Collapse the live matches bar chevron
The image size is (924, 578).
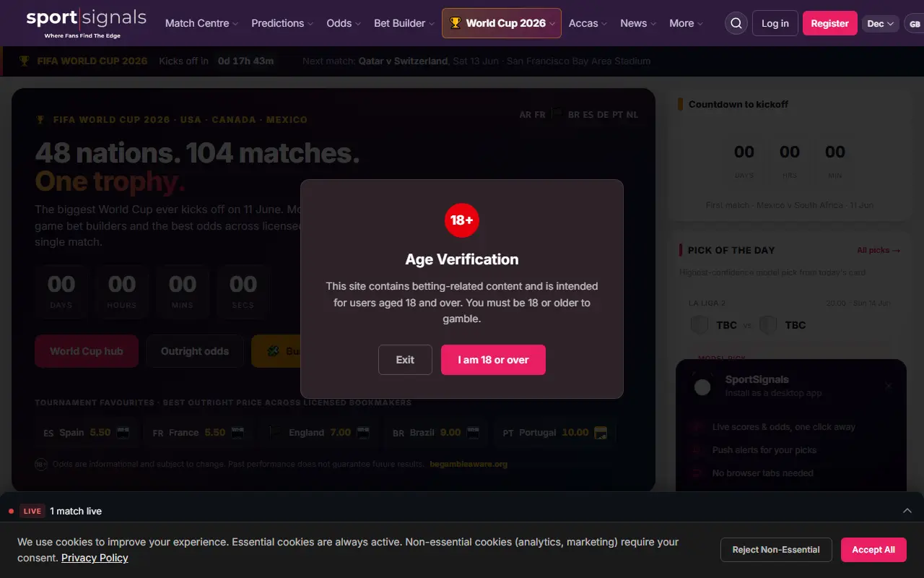(x=907, y=511)
